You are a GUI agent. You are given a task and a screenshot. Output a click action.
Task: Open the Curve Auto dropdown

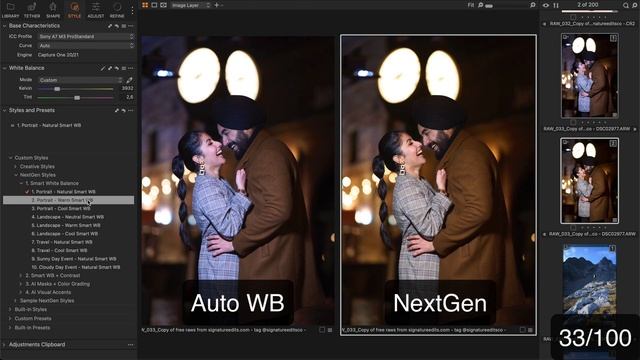(86, 46)
